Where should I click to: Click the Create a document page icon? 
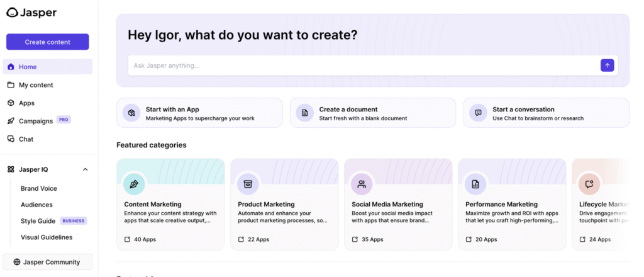click(305, 113)
